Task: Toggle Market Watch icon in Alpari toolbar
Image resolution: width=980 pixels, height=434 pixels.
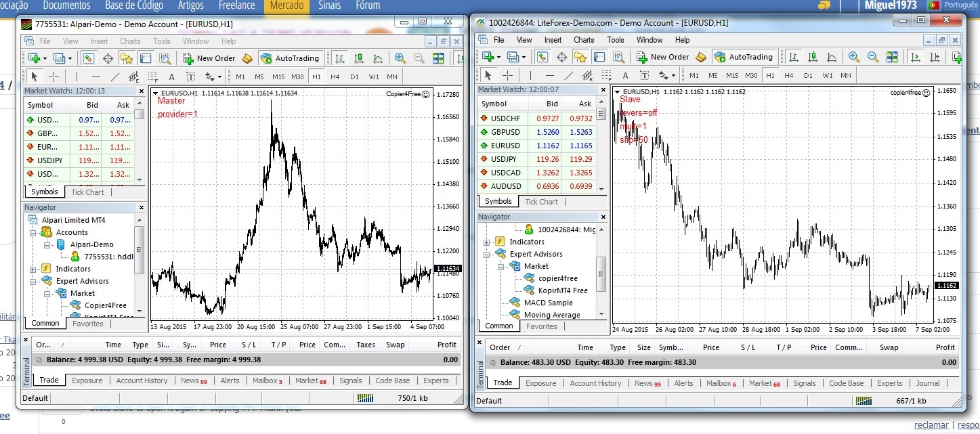Action: click(88, 58)
